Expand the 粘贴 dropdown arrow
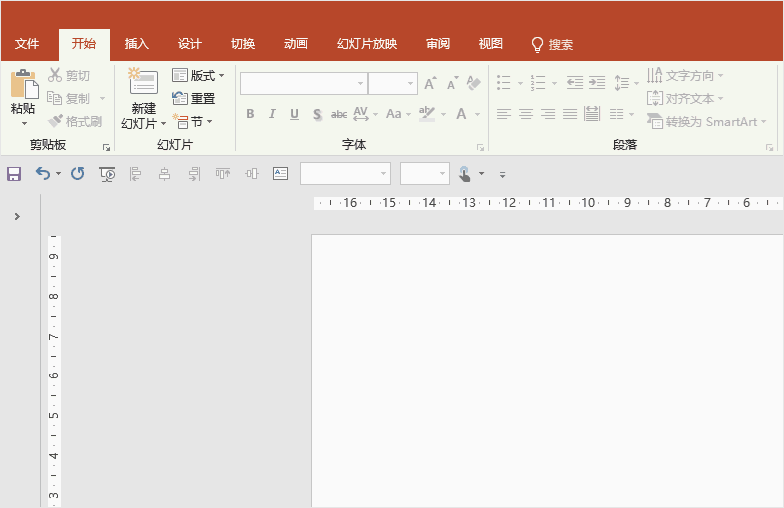Image resolution: width=784 pixels, height=508 pixels. 24,124
